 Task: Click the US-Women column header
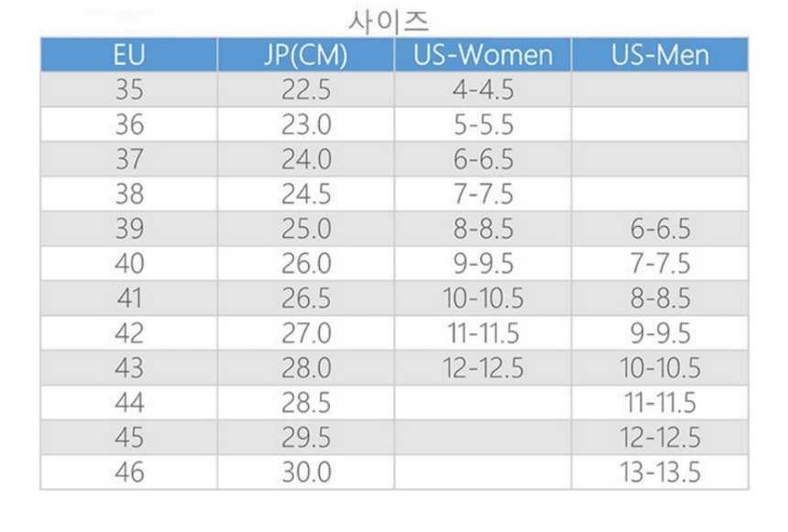(483, 55)
